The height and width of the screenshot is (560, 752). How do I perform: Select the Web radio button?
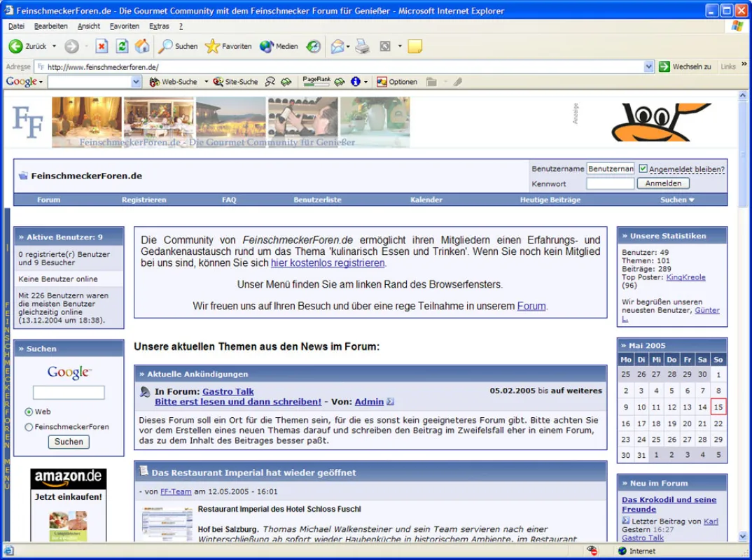coord(29,412)
